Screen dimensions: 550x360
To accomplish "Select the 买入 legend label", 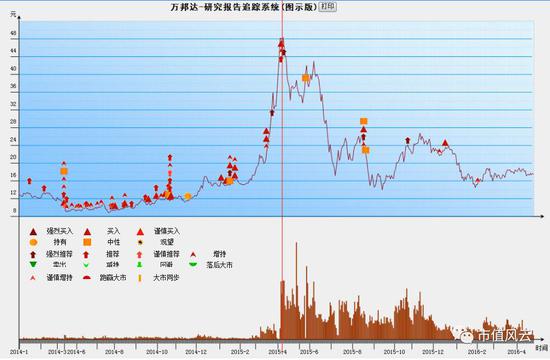I will click(114, 231).
